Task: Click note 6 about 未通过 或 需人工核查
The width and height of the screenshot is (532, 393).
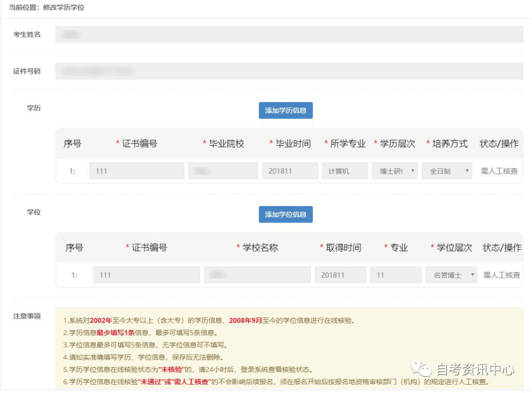Action: pyautogui.click(x=276, y=382)
